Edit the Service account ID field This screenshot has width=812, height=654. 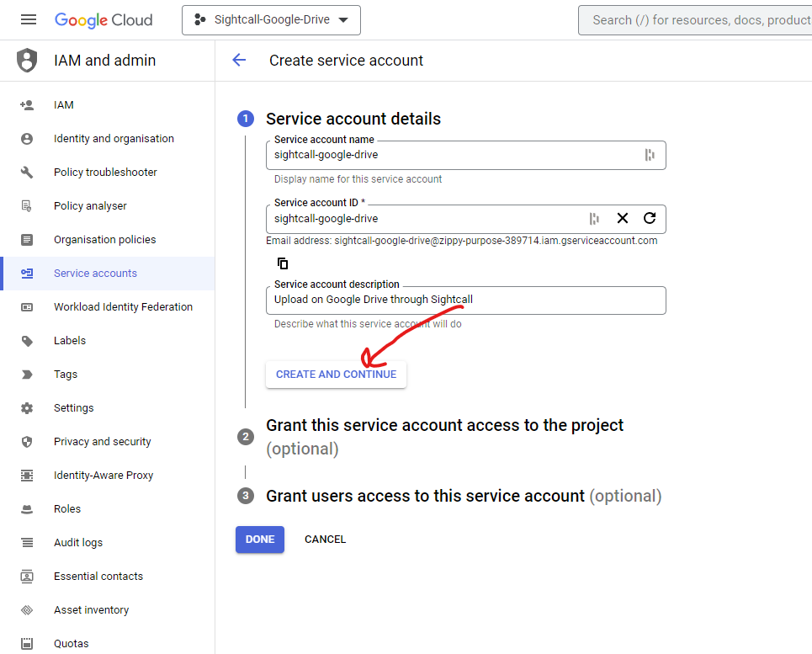[x=465, y=219]
